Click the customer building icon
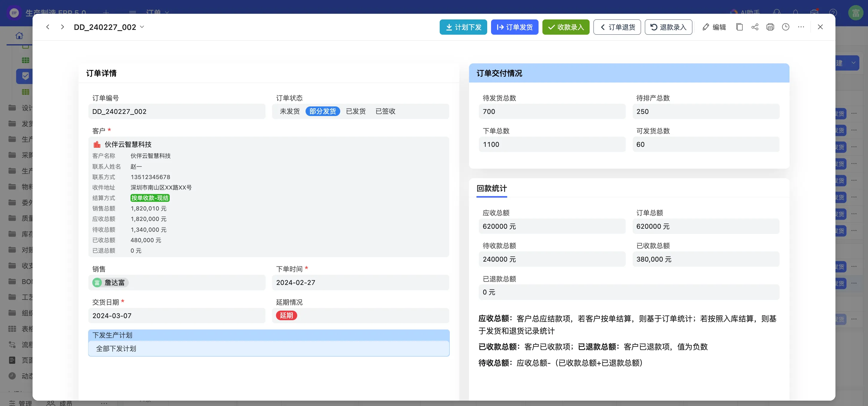 coord(97,144)
